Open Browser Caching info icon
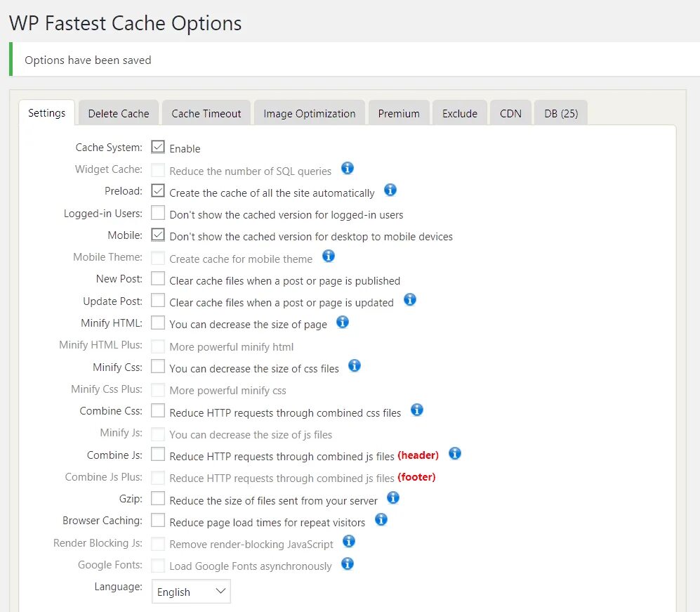The height and width of the screenshot is (612, 700). (381, 520)
